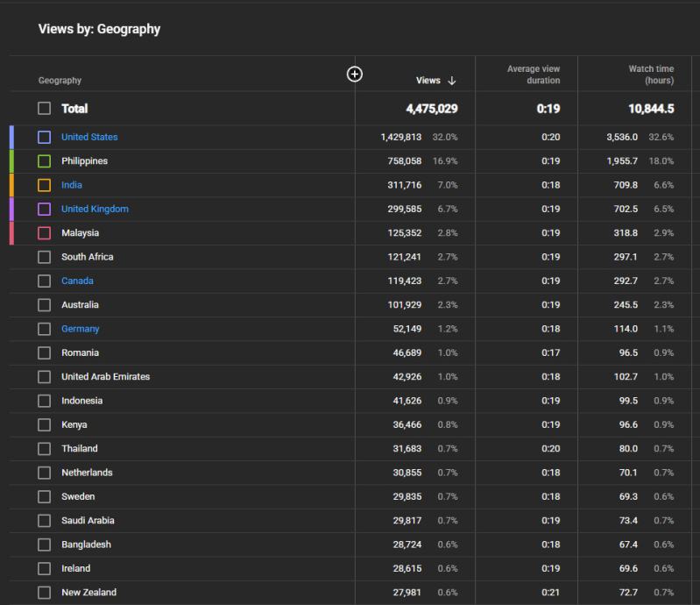Screen dimensions: 700x605
Task: Click the Canada country link
Action: 77,281
